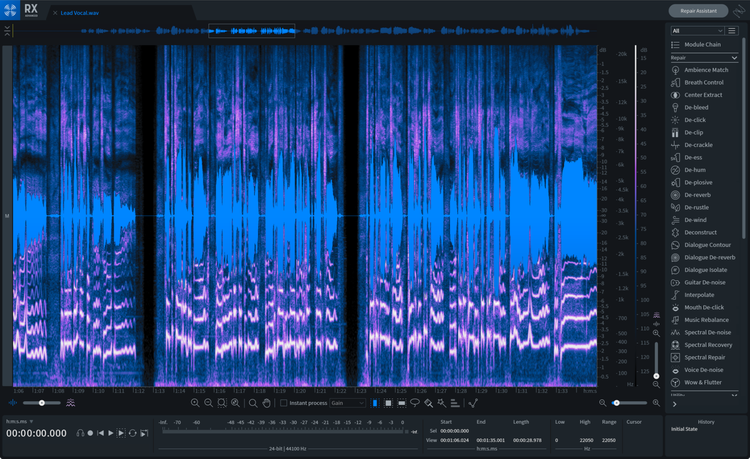
Task: Select Initial State in History panel
Action: (686, 429)
